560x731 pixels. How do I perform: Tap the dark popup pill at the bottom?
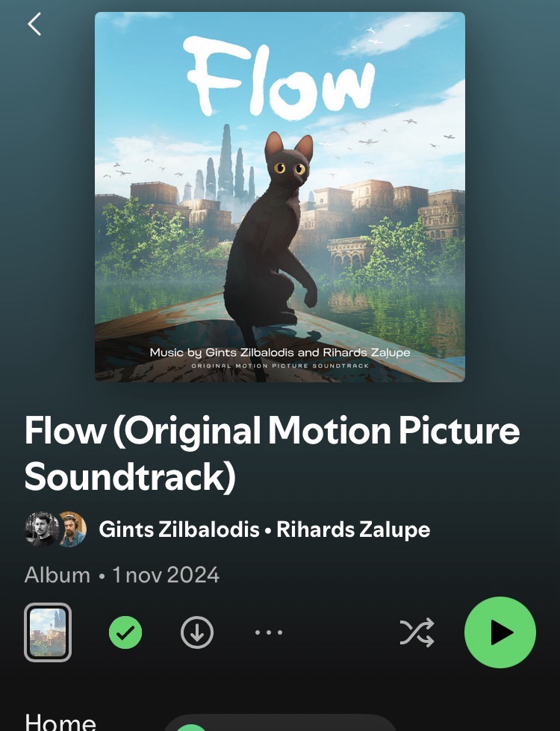(280, 723)
